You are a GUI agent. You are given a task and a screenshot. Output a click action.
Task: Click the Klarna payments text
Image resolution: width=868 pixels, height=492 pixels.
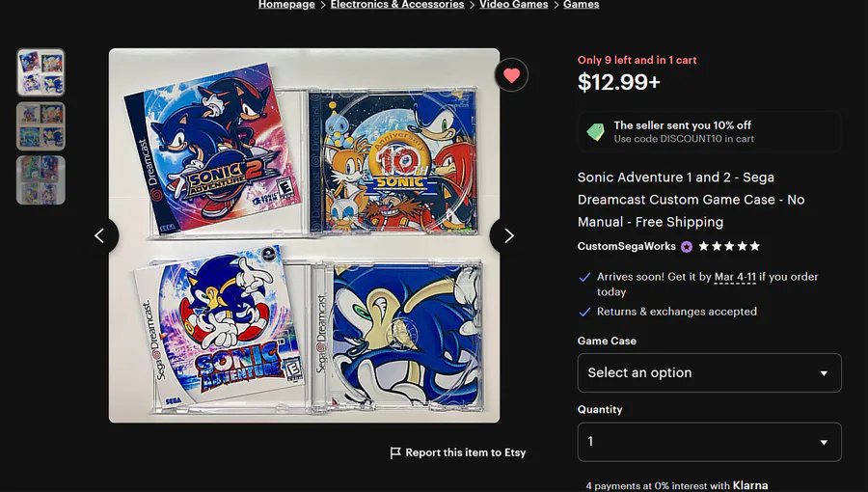coord(677,485)
